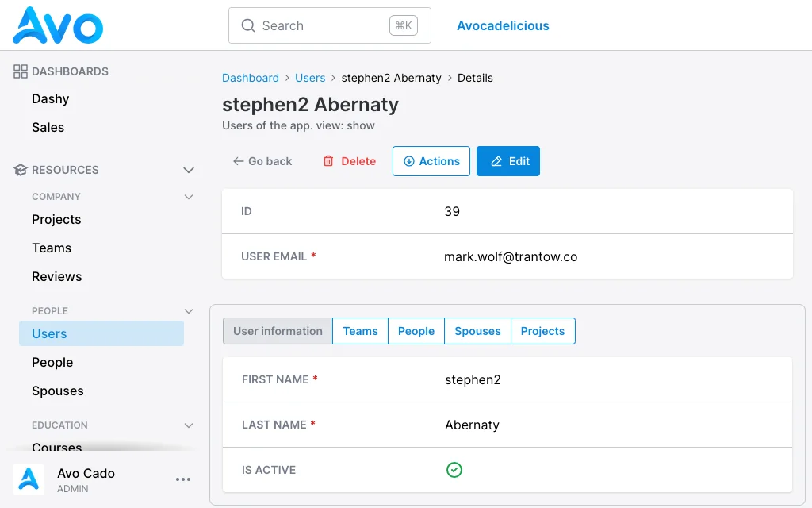Click the Resources graduation cap icon
This screenshot has width=812, height=508.
[x=20, y=170]
